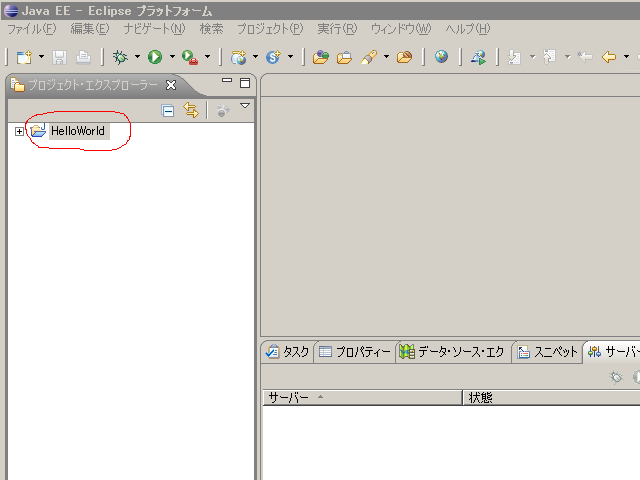Toggle Link with Editor icon
Viewport: 640px width, 480px height.
tap(191, 110)
